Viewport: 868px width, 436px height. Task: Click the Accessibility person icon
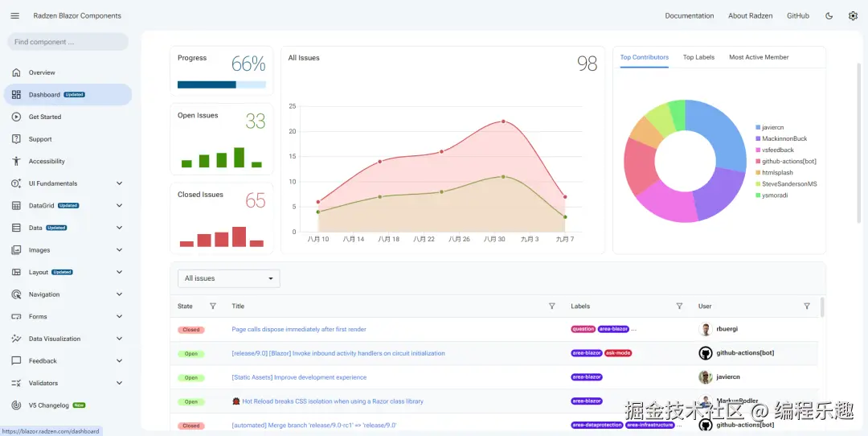click(x=17, y=161)
